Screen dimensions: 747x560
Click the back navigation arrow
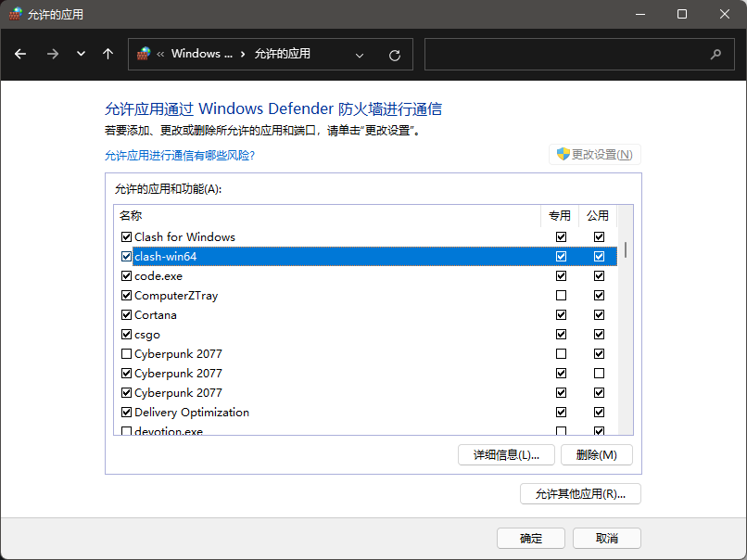pyautogui.click(x=20, y=54)
